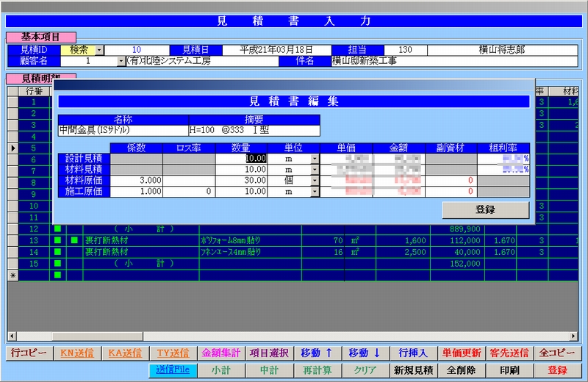Open the 単位 dropdown in the 施工原価 row
This screenshot has width=588, height=382.
(x=315, y=192)
